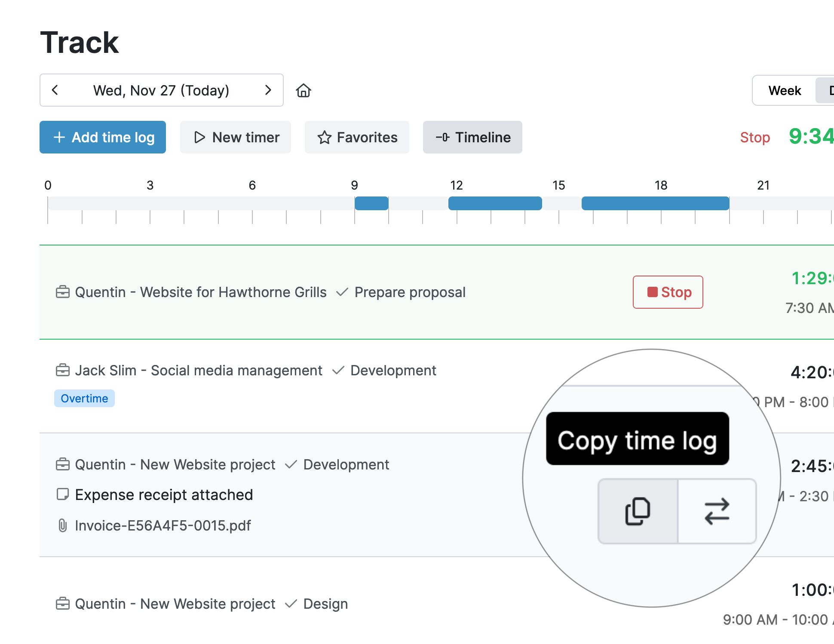This screenshot has height=644, width=834.
Task: Click the home icon next to date navigation
Action: 304,90
